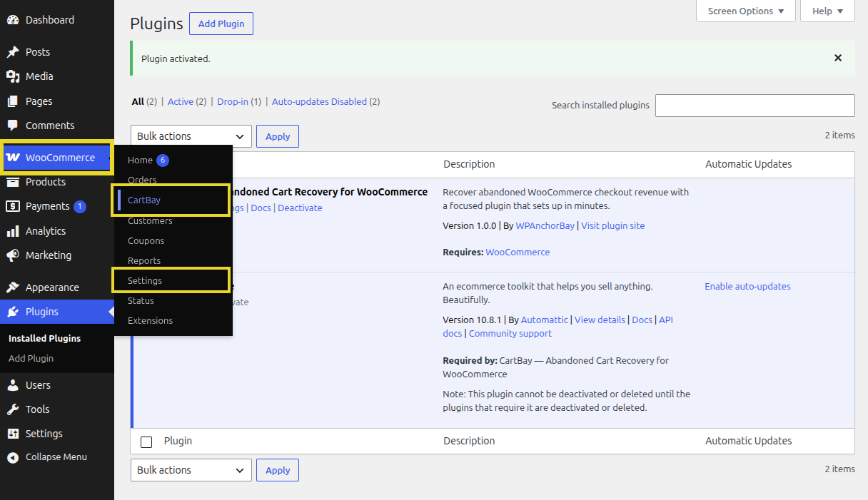Screen dimensions: 868x500
Task: Open Status in WooCommerce submenu
Action: (x=141, y=301)
